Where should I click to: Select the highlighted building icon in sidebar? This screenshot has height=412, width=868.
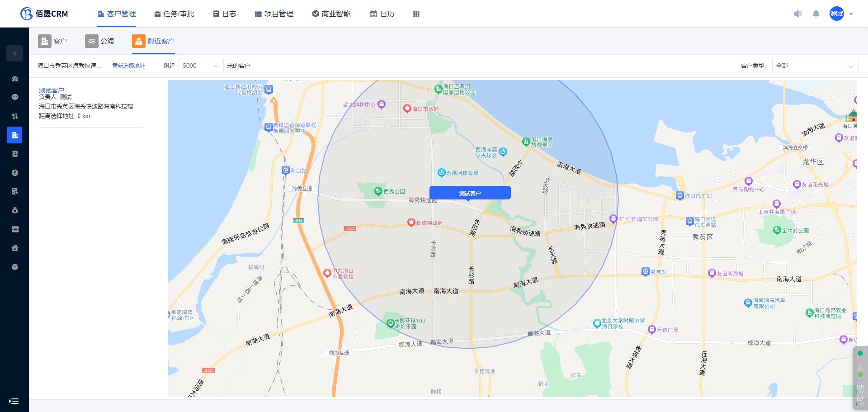(x=14, y=135)
